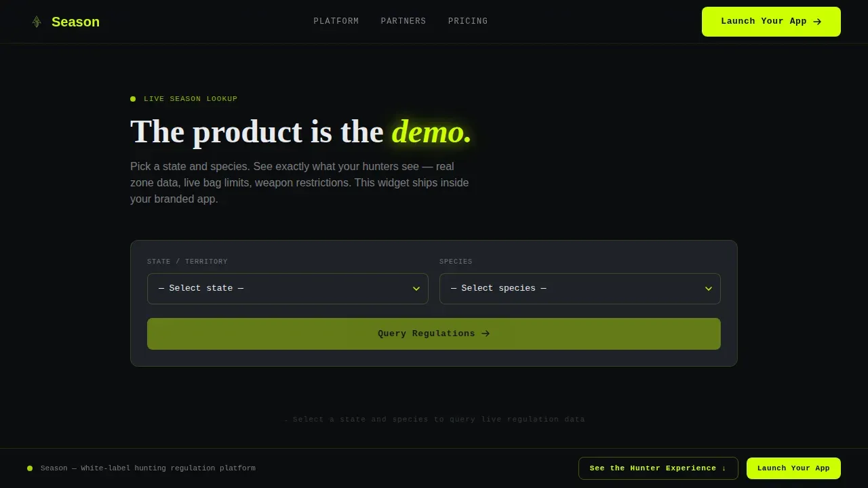Image resolution: width=868 pixels, height=488 pixels.
Task: Click See the Hunter Experience button
Action: 658,468
